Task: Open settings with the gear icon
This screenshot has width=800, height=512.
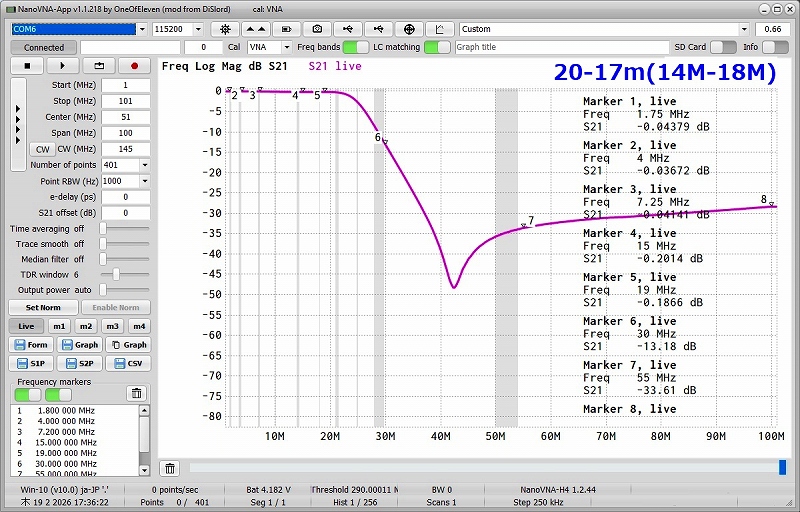Action: pos(225,29)
